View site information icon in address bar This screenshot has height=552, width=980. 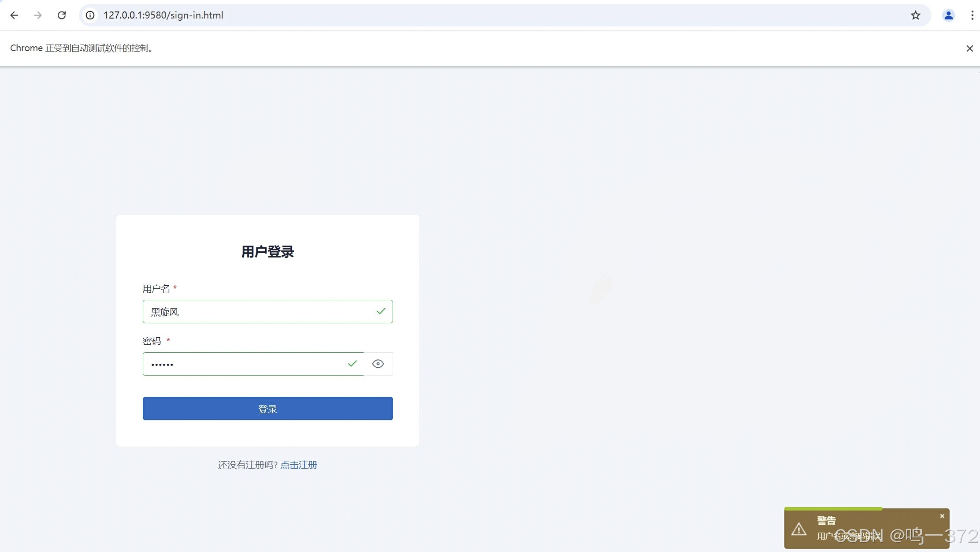coord(90,15)
